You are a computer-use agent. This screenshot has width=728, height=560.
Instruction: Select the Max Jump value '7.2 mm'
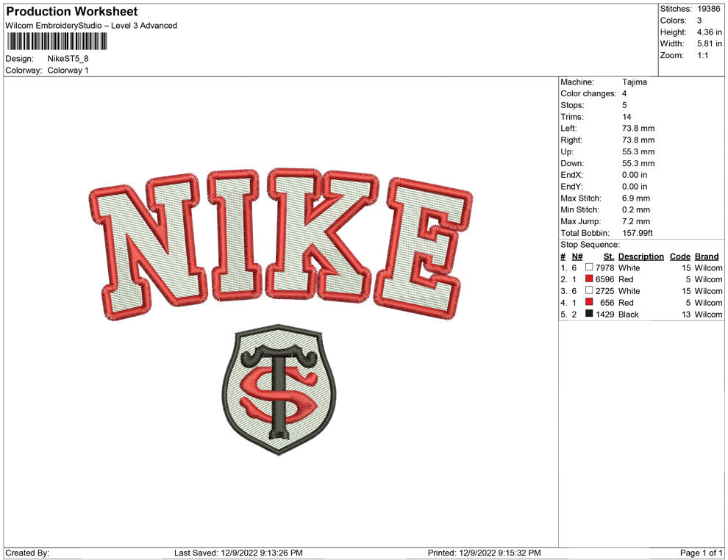pyautogui.click(x=636, y=221)
